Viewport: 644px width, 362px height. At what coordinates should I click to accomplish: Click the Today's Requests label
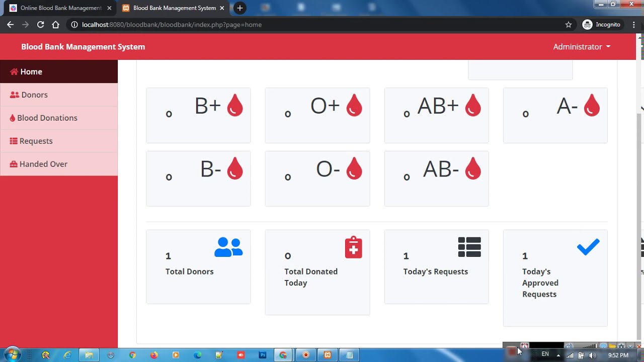436,271
